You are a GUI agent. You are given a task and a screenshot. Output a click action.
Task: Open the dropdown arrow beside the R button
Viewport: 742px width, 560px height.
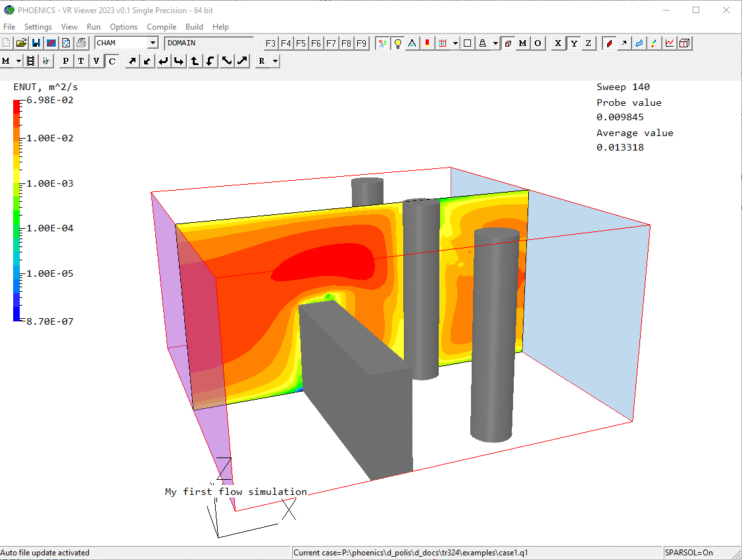[275, 61]
